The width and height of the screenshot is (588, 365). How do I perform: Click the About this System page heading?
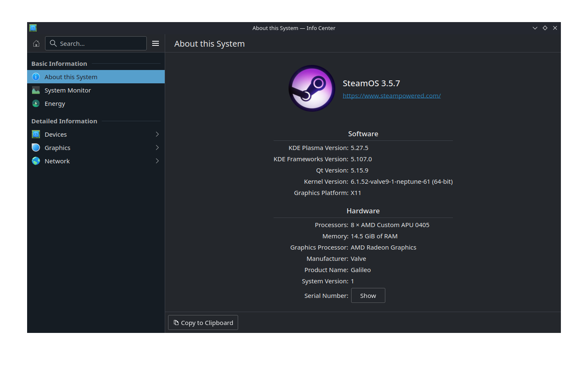click(209, 44)
